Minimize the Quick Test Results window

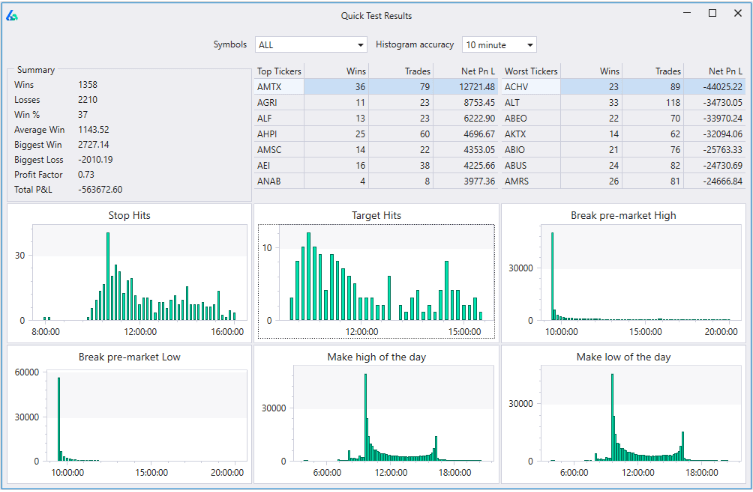[687, 13]
